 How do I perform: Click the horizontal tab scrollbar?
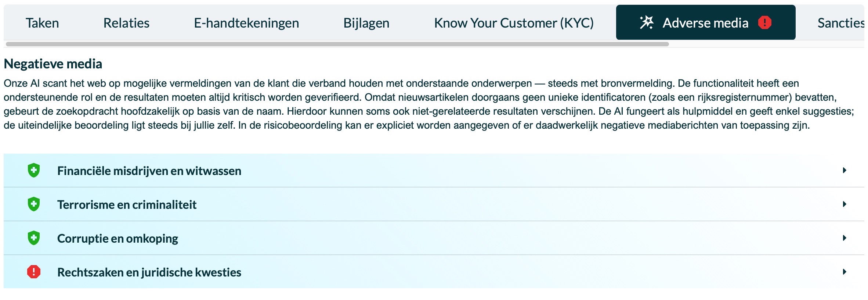click(337, 44)
